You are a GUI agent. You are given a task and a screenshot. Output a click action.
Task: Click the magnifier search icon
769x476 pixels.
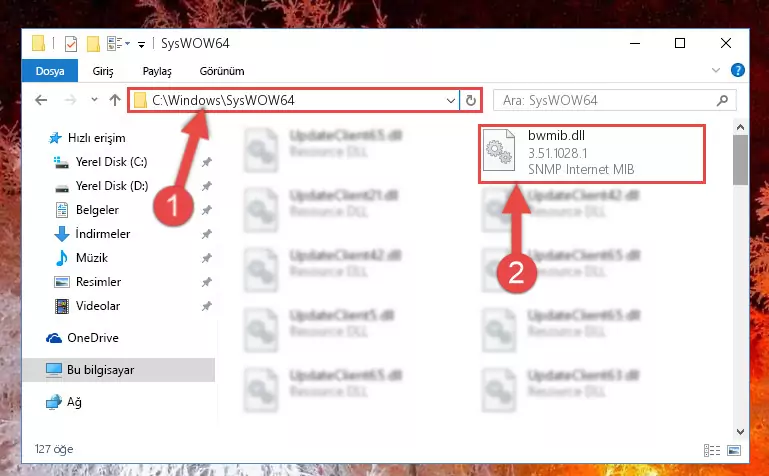pos(722,100)
